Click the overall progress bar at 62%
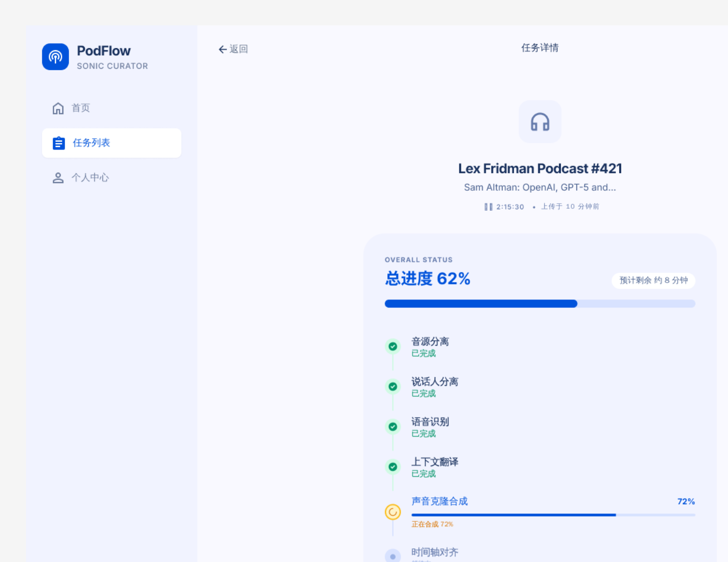Screen dimensions: 728x562 click(540, 304)
